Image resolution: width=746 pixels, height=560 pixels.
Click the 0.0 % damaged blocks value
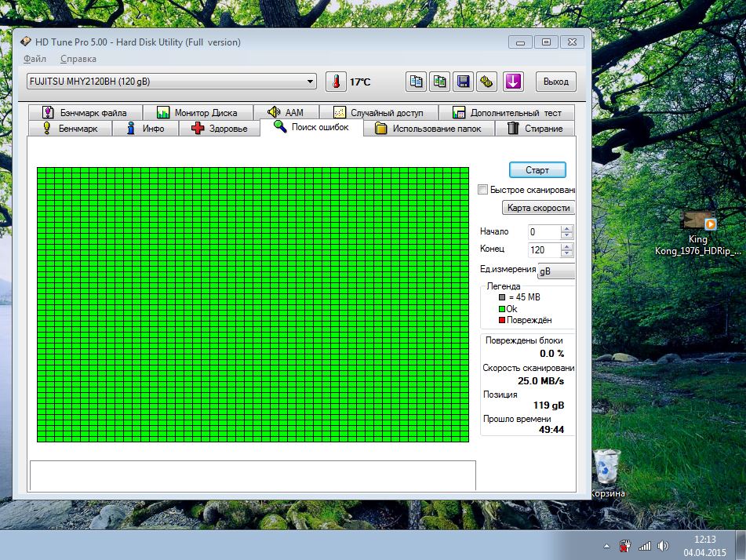point(552,354)
